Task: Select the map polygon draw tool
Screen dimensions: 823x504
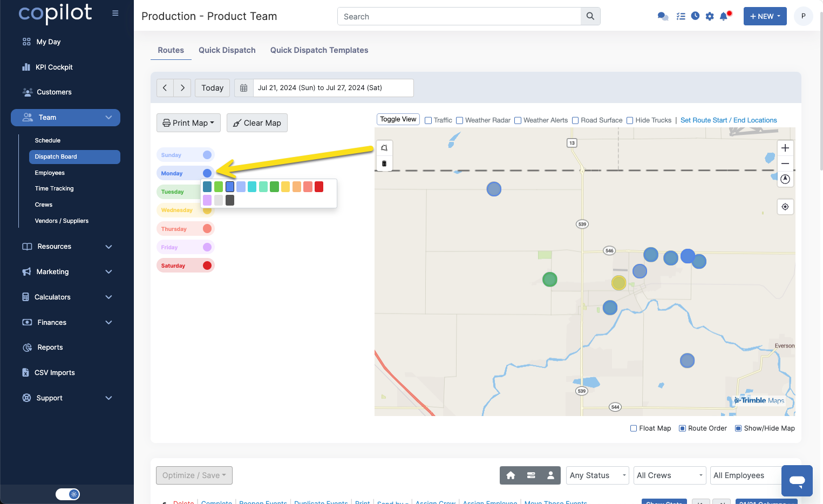Action: pos(384,148)
